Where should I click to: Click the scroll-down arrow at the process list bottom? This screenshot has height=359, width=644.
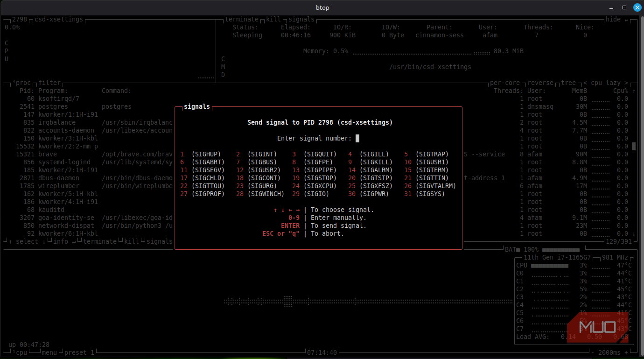pyautogui.click(x=634, y=233)
